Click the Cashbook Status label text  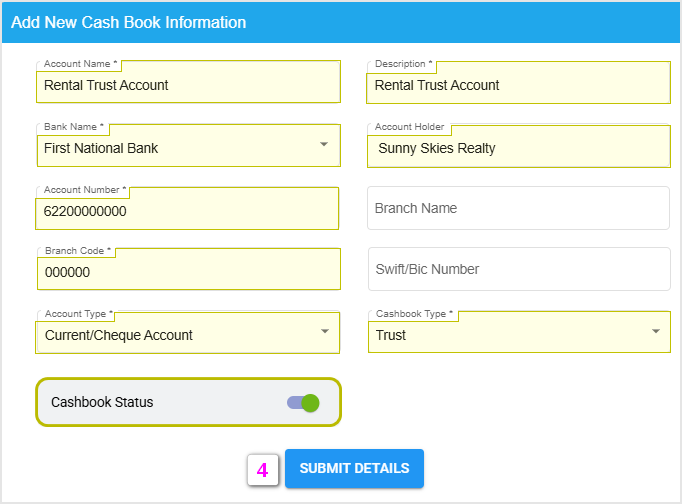click(x=102, y=402)
